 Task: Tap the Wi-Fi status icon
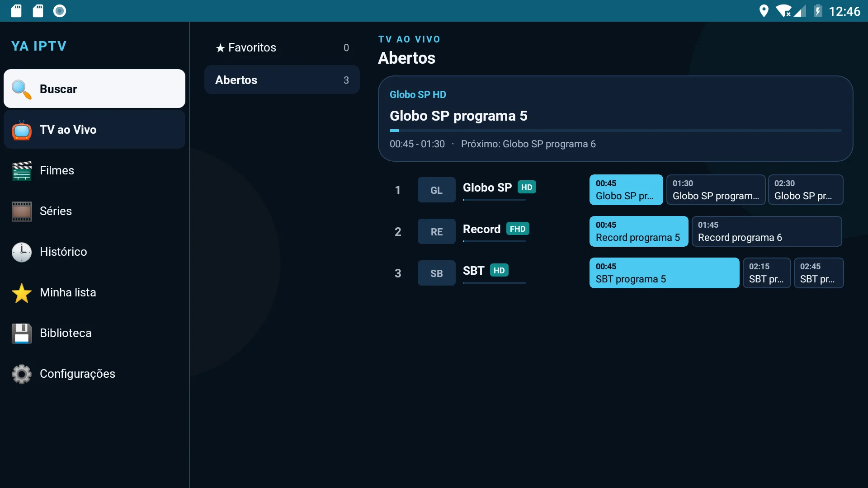click(784, 11)
